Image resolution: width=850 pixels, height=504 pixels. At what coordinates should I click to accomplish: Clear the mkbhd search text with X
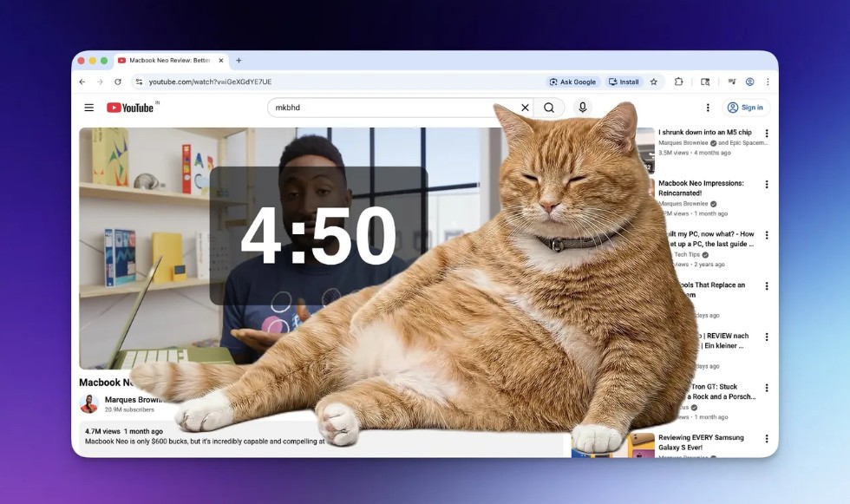coord(525,108)
